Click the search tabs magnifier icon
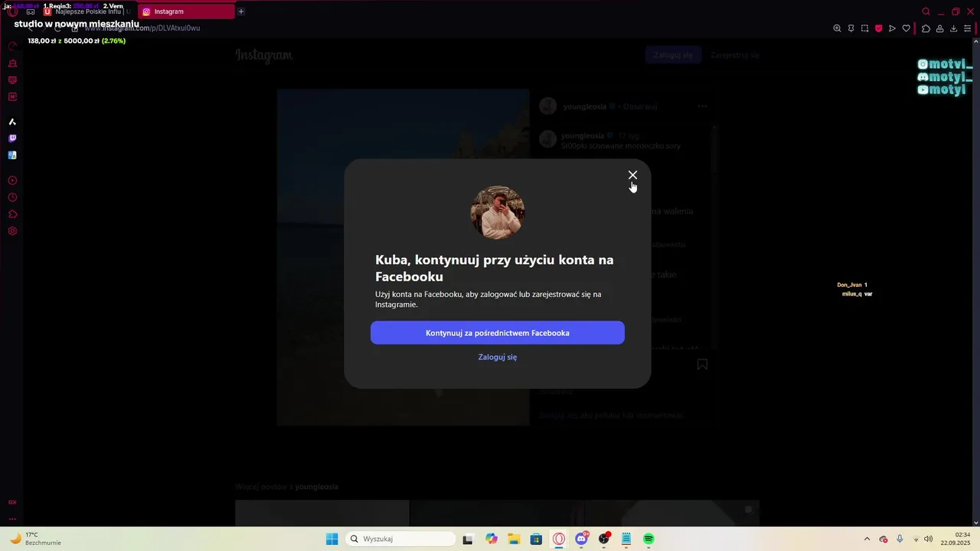The width and height of the screenshot is (980, 551). click(x=926, y=11)
